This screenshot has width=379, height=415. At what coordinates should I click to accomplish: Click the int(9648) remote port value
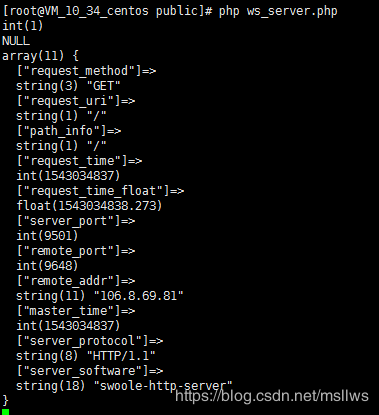(x=47, y=266)
